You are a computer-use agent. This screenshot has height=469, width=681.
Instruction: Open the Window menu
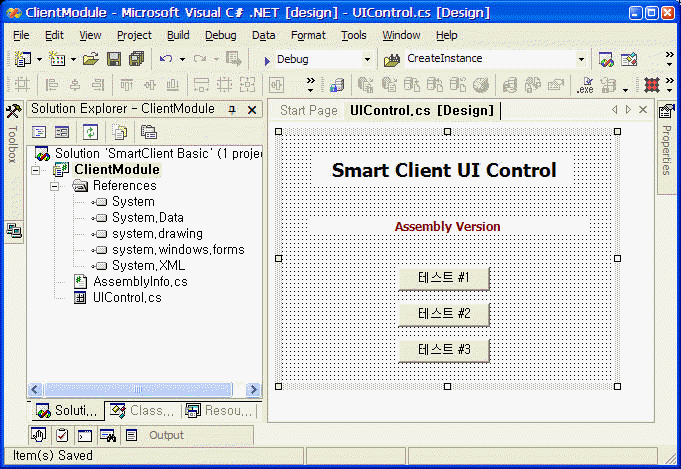pos(401,35)
